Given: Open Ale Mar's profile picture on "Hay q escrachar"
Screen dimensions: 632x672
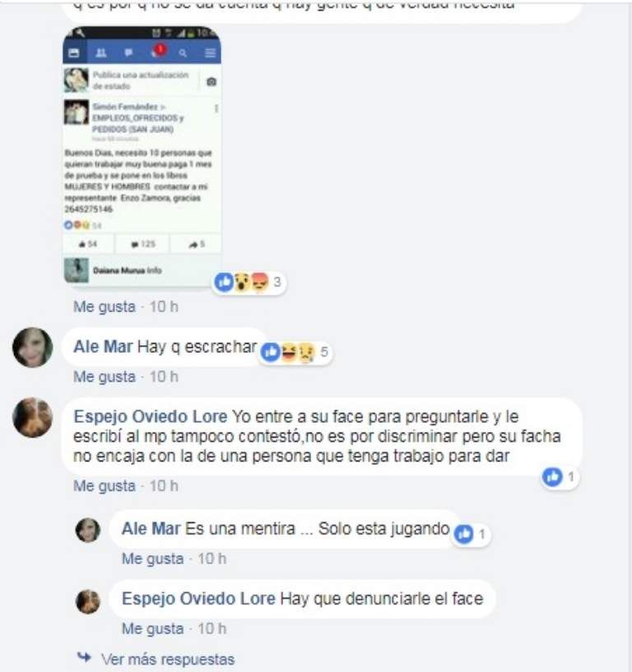Looking at the screenshot, I should point(33,347).
